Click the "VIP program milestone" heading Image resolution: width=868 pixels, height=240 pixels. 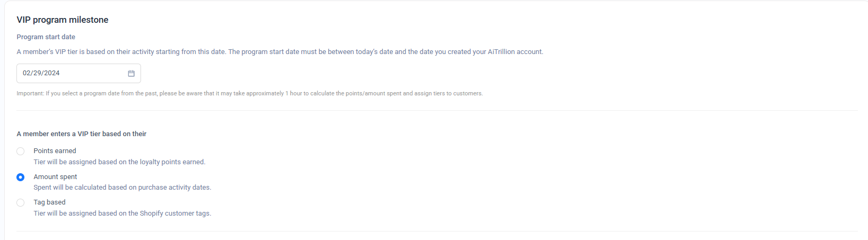63,20
